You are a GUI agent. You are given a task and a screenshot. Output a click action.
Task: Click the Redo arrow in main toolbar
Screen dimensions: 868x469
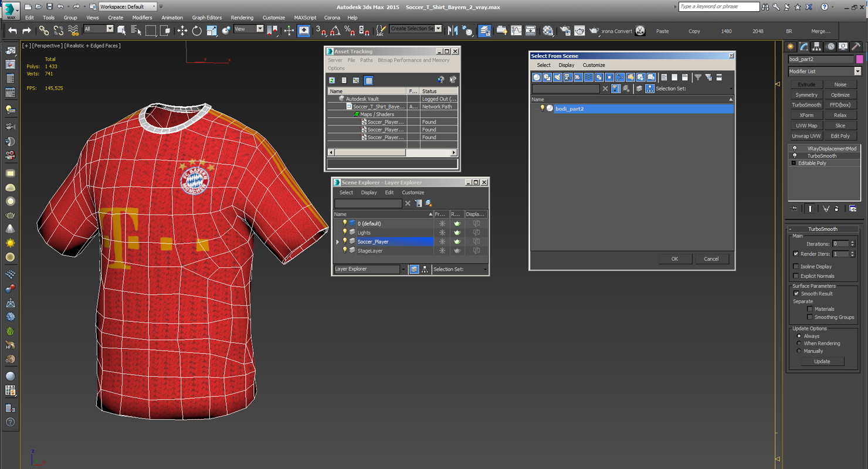[26, 30]
